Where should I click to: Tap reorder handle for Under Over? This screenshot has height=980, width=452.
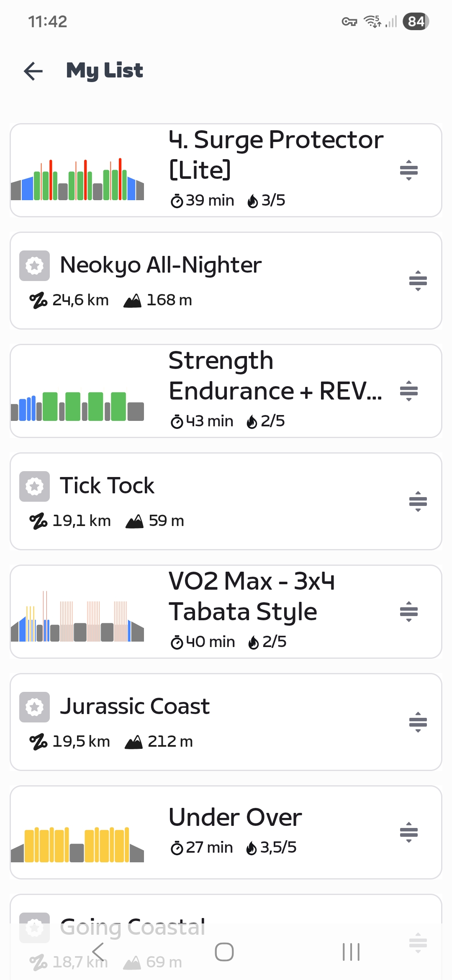click(x=409, y=832)
